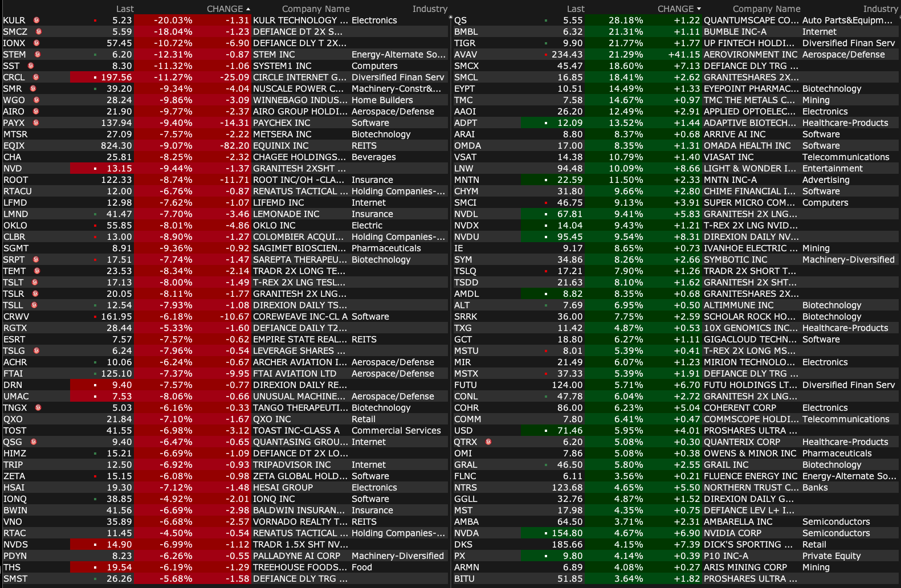Screen dimensions: 901x588
Task: Click the red icon next to QTRX ticker
Action: [x=488, y=442]
